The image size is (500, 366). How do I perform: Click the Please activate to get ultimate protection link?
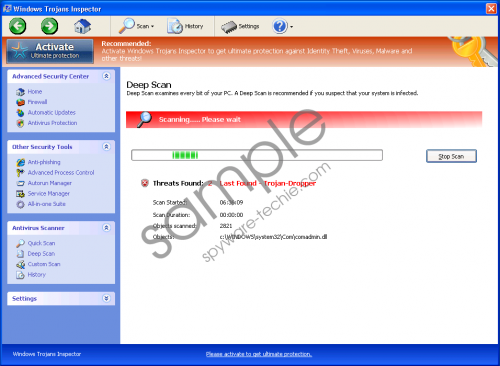[x=259, y=354]
